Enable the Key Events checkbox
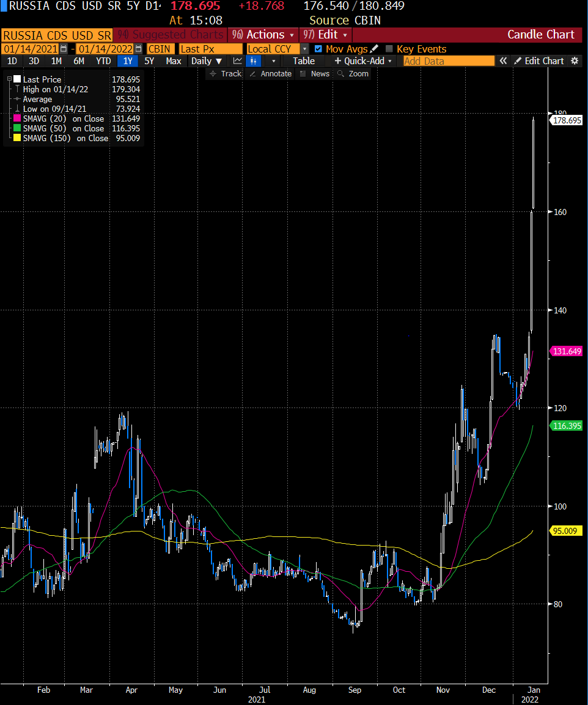Image resolution: width=588 pixels, height=705 pixels. pyautogui.click(x=389, y=49)
